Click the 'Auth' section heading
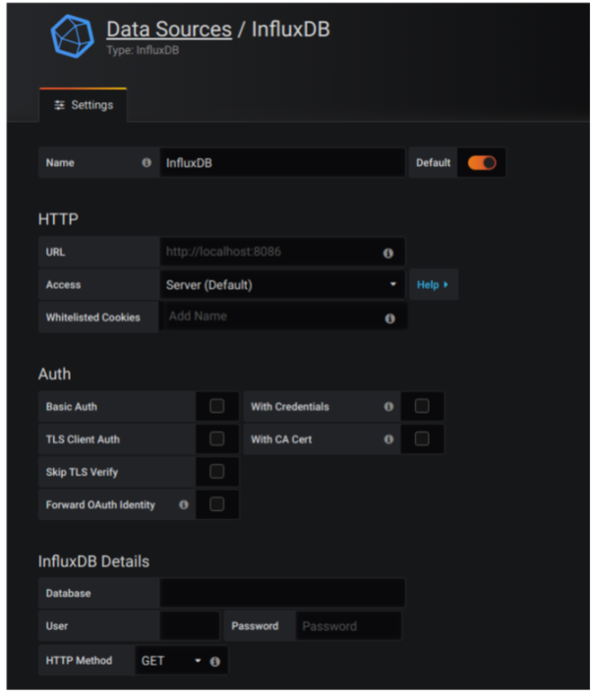The image size is (596, 700). [54, 374]
